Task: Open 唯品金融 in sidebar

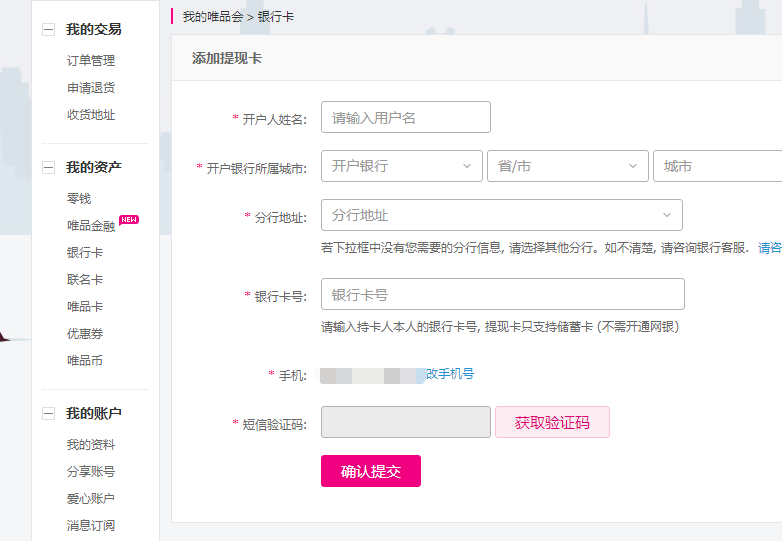Action: click(x=91, y=225)
